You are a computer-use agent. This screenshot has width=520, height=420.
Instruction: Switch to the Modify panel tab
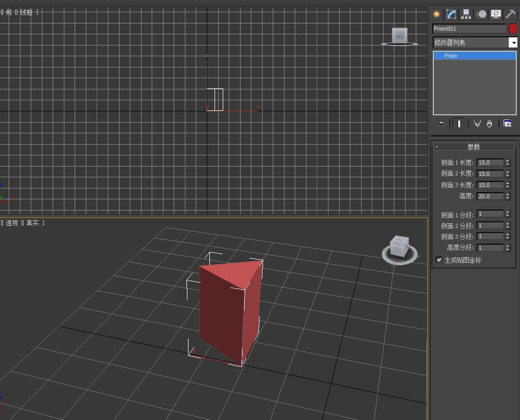(x=452, y=14)
